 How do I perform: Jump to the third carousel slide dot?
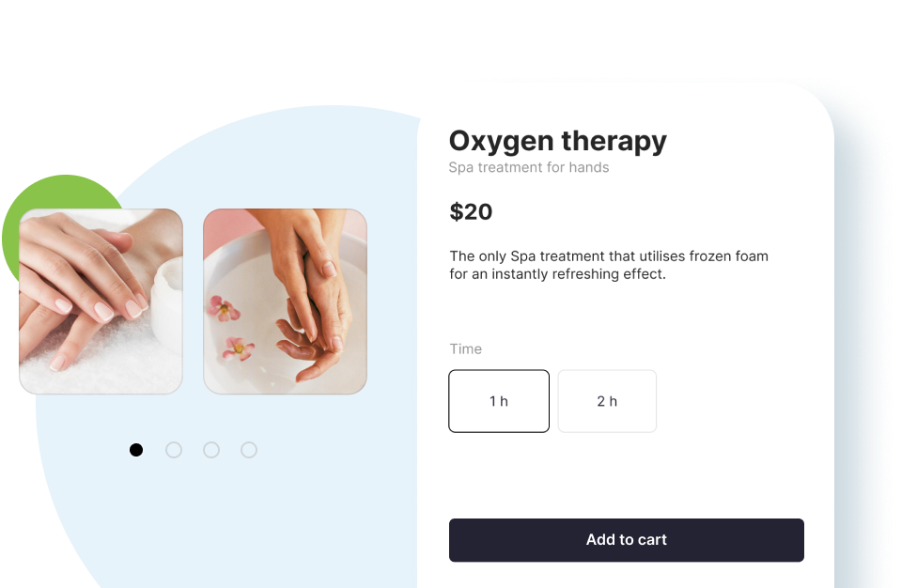tap(211, 450)
